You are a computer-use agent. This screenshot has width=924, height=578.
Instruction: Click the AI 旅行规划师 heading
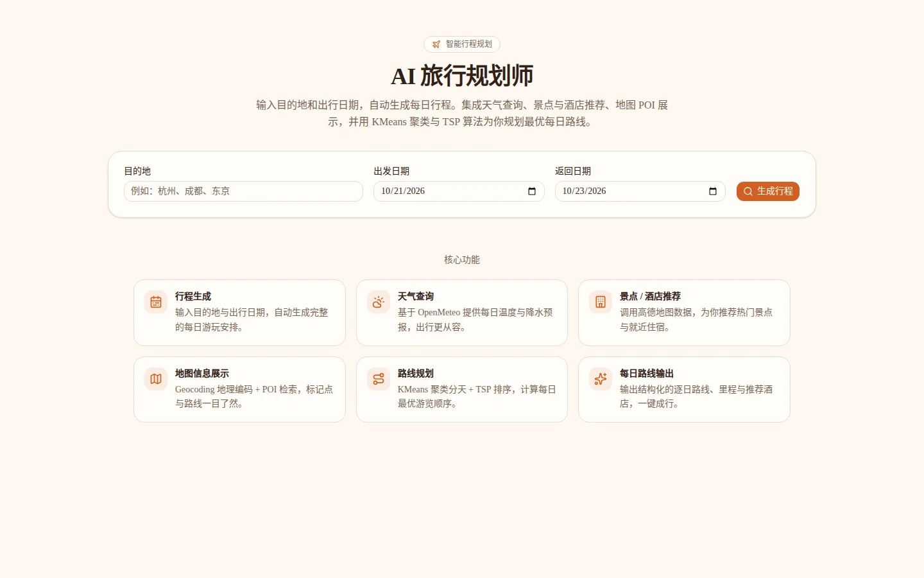click(x=462, y=76)
